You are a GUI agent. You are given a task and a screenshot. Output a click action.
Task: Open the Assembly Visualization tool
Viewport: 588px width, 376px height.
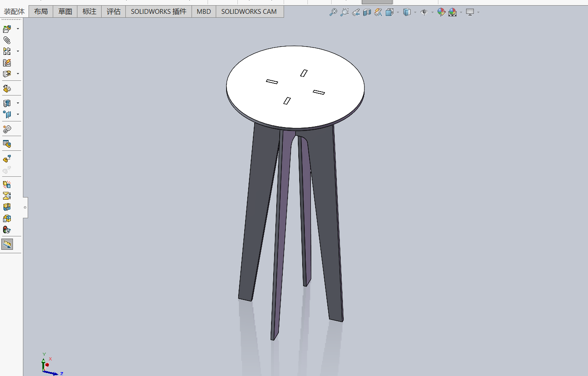(7, 218)
